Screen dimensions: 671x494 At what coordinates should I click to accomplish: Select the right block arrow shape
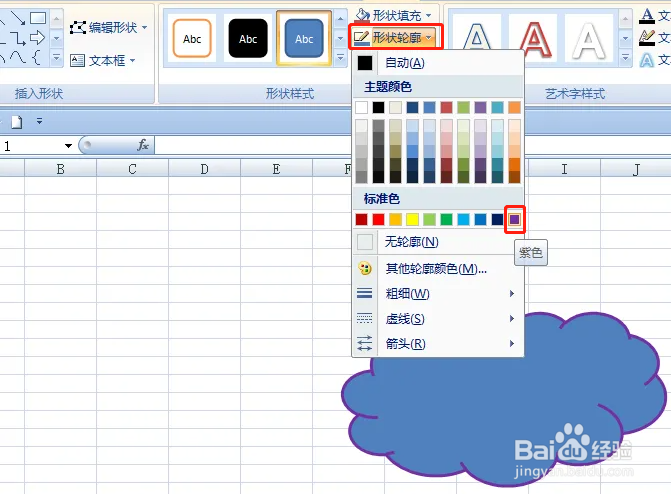pos(38,38)
